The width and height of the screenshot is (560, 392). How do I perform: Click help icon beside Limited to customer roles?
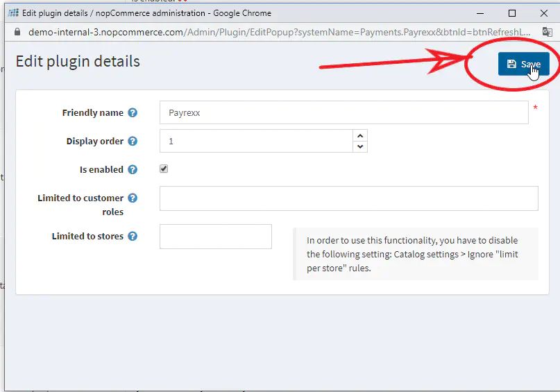click(x=133, y=198)
